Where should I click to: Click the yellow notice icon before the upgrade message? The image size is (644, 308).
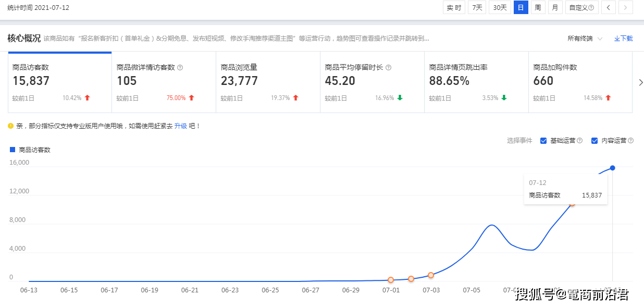[10, 126]
